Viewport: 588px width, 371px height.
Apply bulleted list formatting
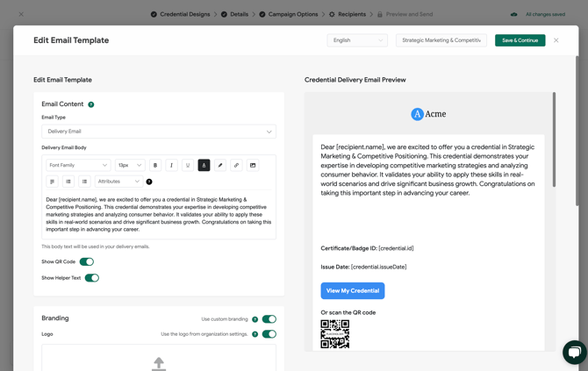84,182
